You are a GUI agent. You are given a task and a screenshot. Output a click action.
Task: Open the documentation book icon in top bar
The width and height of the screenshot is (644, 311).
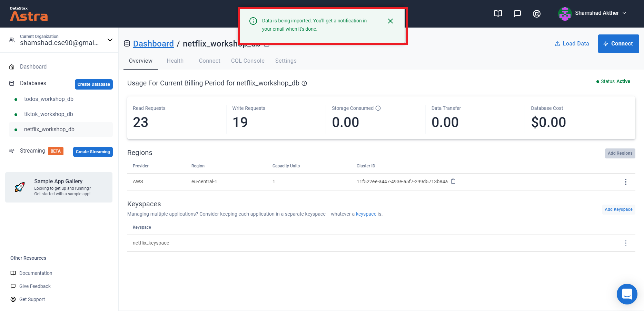(498, 14)
